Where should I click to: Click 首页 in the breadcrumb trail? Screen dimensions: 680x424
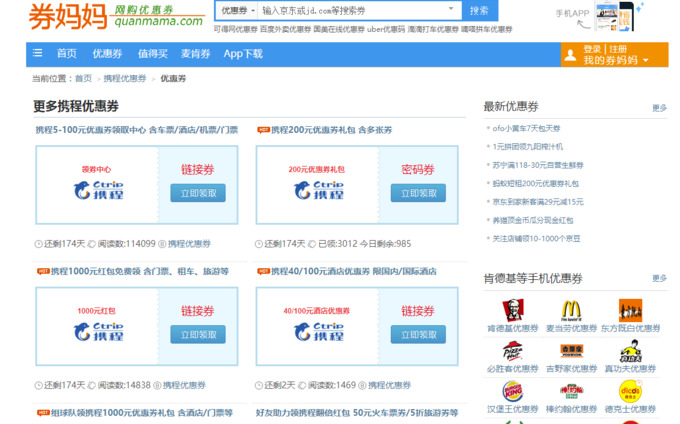83,78
